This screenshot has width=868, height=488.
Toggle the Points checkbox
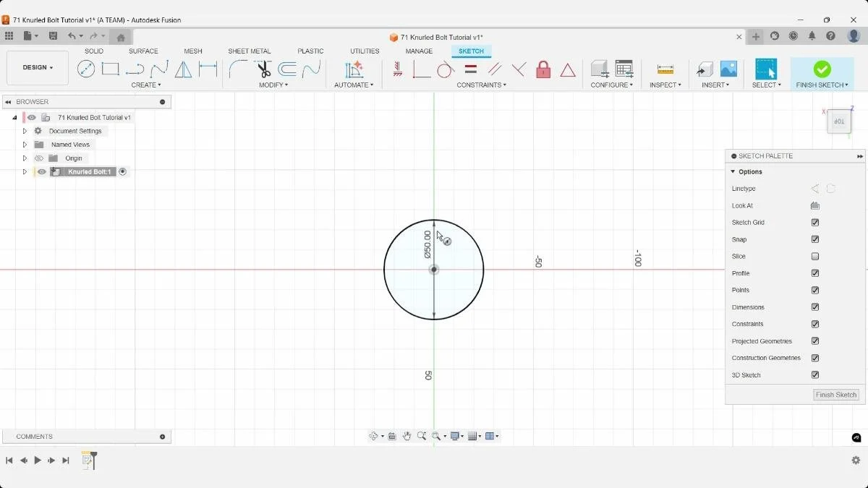[x=815, y=290]
